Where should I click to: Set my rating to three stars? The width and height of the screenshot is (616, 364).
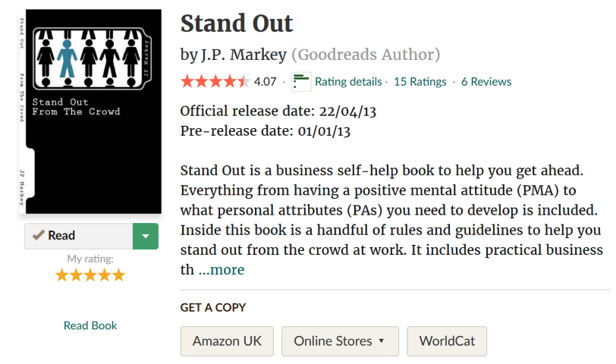click(x=90, y=275)
